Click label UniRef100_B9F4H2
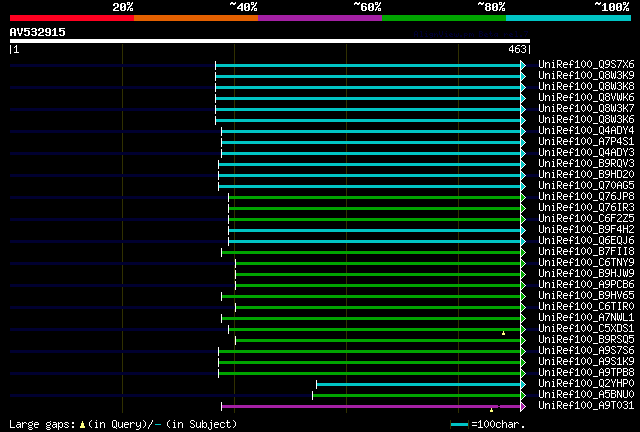The height and width of the screenshot is (432, 640). [586, 230]
